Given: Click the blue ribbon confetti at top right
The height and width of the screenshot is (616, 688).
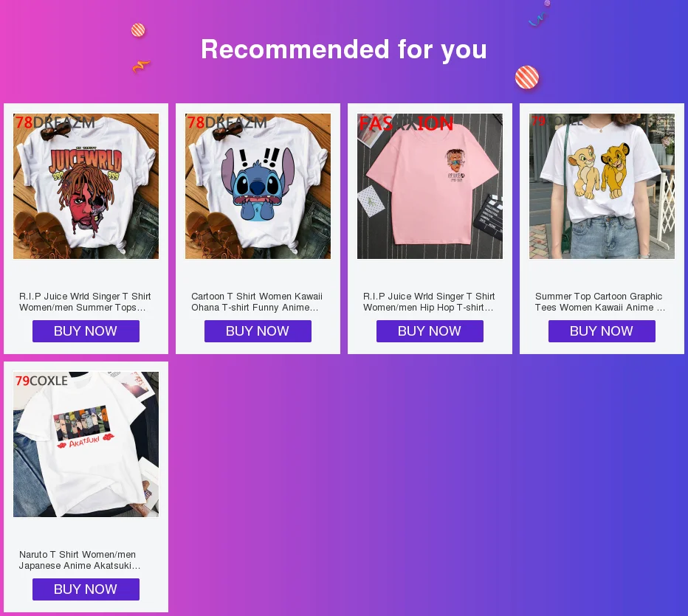Looking at the screenshot, I should pos(537,19).
